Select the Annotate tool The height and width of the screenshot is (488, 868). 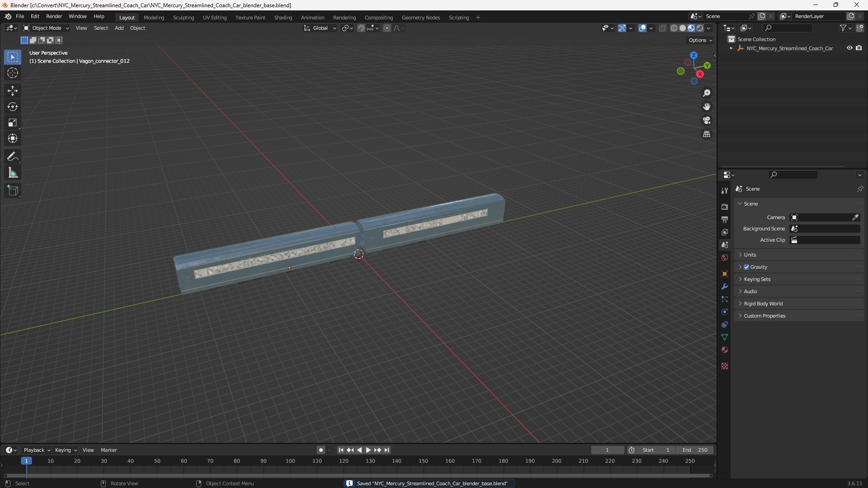pos(13,156)
